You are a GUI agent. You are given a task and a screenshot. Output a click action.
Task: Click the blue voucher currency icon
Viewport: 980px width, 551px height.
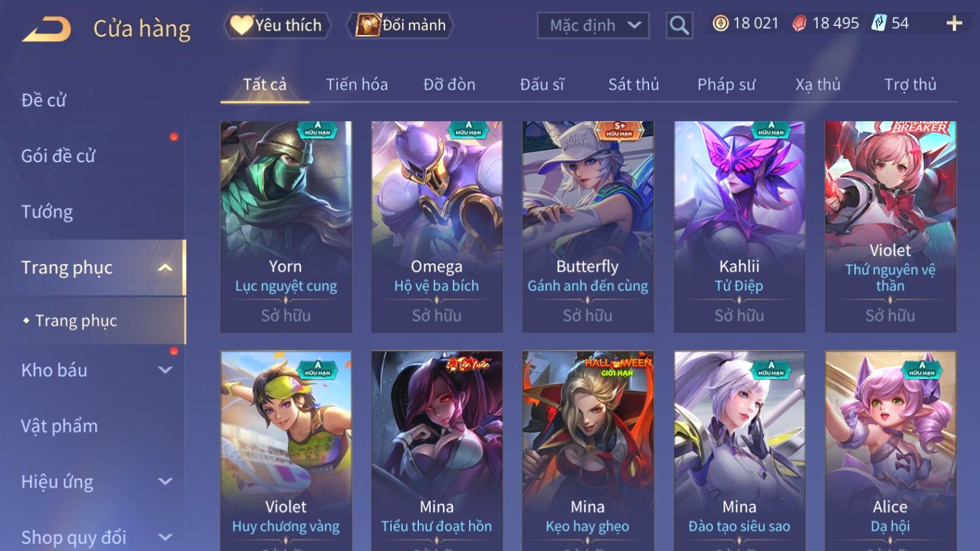pos(879,23)
